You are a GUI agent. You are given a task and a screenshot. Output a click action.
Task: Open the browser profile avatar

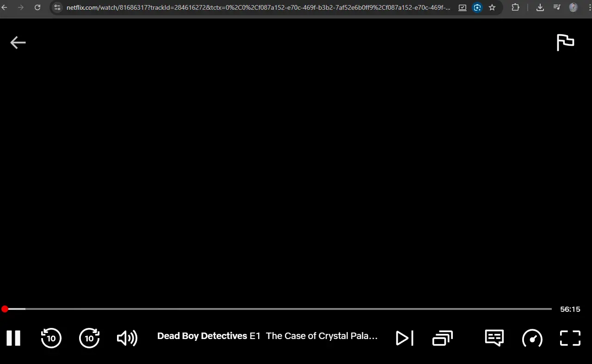tap(573, 7)
